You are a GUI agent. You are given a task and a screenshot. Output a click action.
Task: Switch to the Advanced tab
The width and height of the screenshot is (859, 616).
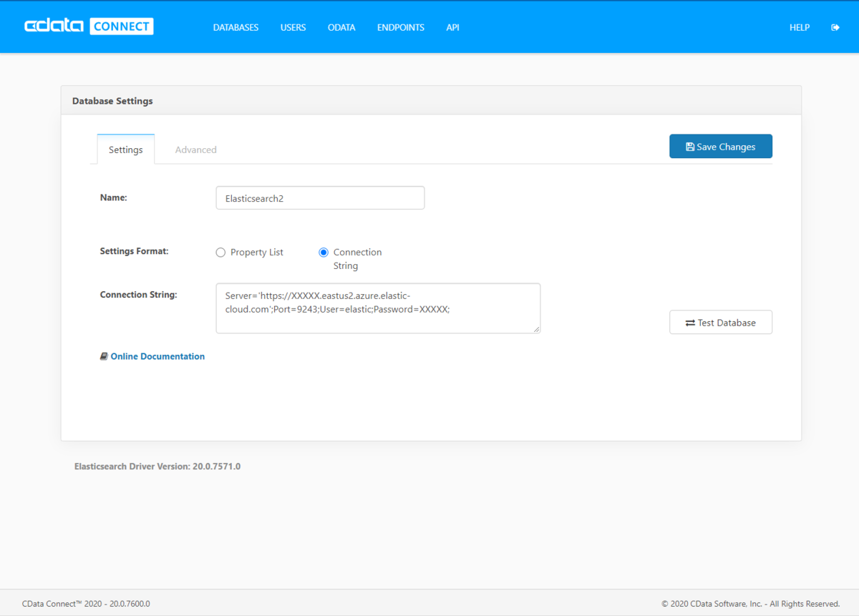click(195, 150)
